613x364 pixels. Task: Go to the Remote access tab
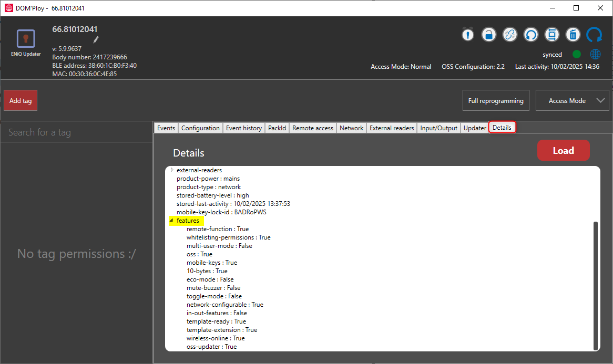[313, 128]
